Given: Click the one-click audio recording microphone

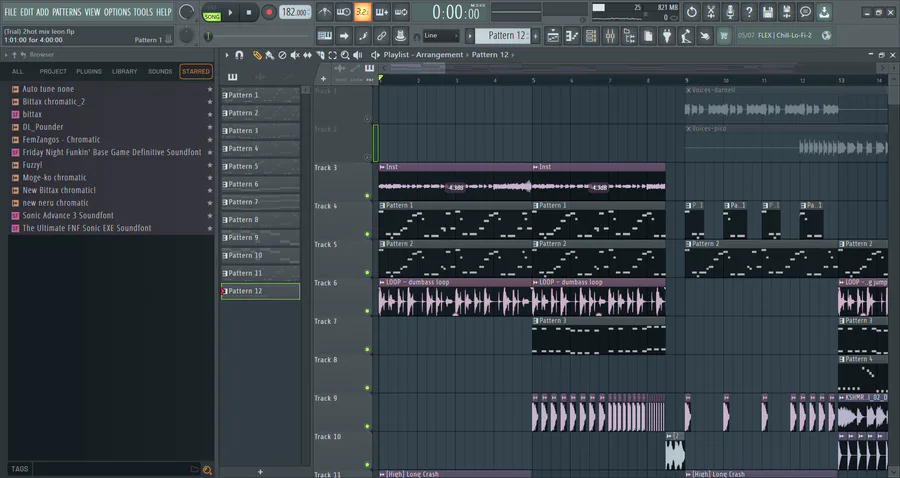Looking at the screenshot, I should click(730, 12).
